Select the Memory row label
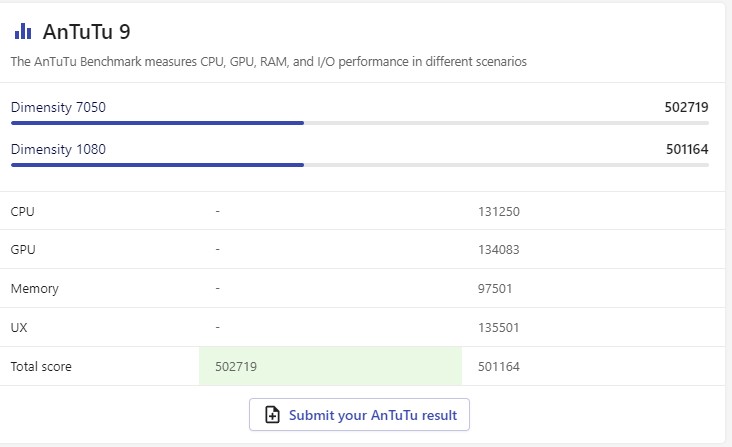 click(x=34, y=289)
